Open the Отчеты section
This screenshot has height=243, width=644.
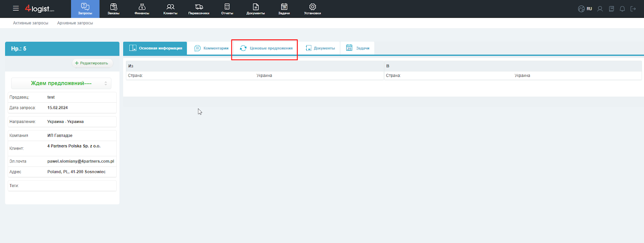tap(227, 9)
